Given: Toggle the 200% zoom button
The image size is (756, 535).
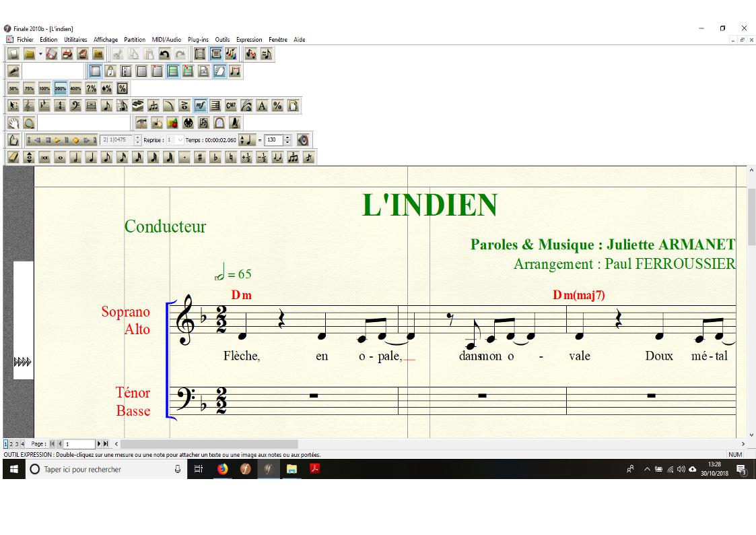Looking at the screenshot, I should click(60, 88).
